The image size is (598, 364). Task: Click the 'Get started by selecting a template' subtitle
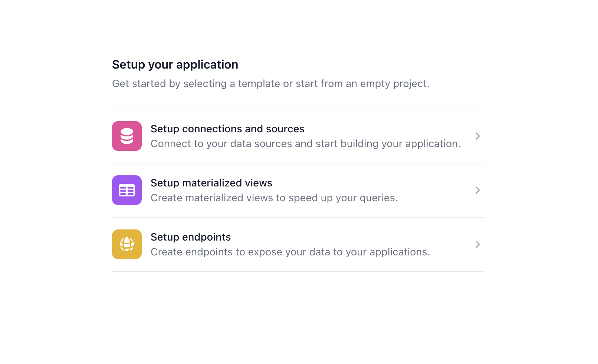(270, 84)
